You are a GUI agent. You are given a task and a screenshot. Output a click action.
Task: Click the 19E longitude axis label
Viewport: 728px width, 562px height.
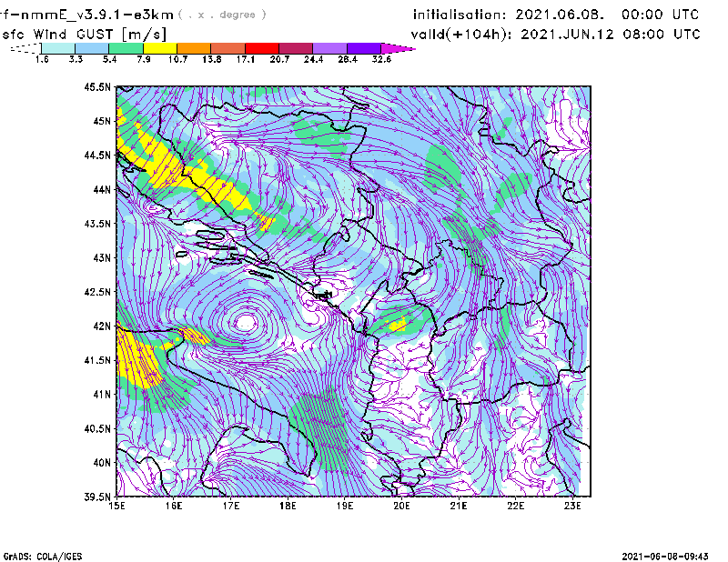coord(345,506)
